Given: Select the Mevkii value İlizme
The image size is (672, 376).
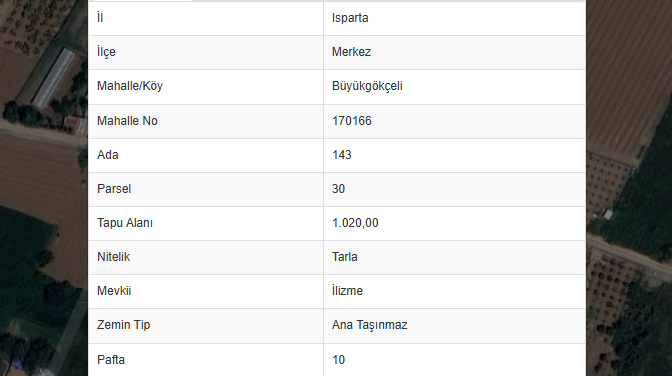Looking at the screenshot, I should tap(347, 291).
